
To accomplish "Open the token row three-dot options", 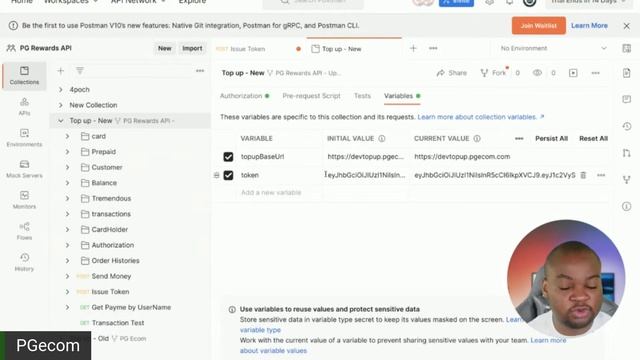I will pos(601,175).
